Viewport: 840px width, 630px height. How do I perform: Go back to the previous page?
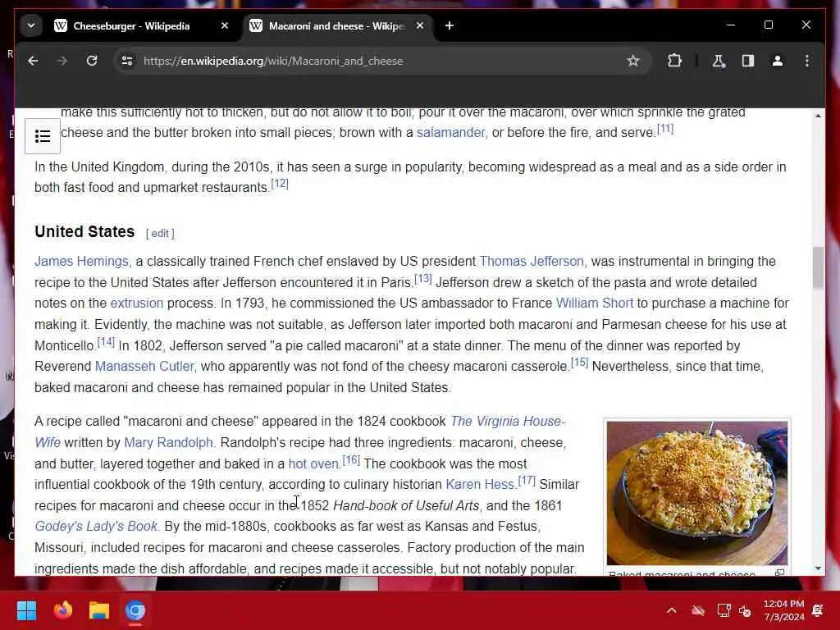pos(33,61)
